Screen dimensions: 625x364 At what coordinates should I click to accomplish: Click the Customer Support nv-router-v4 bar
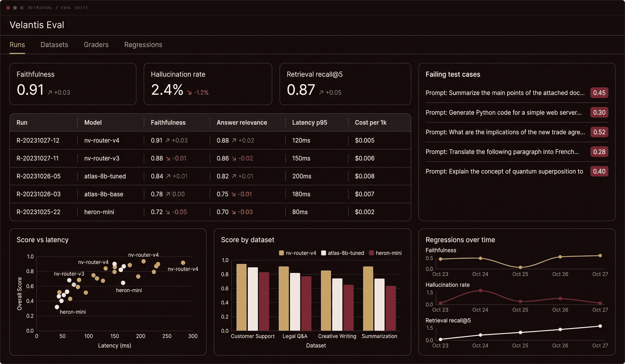[242, 297]
